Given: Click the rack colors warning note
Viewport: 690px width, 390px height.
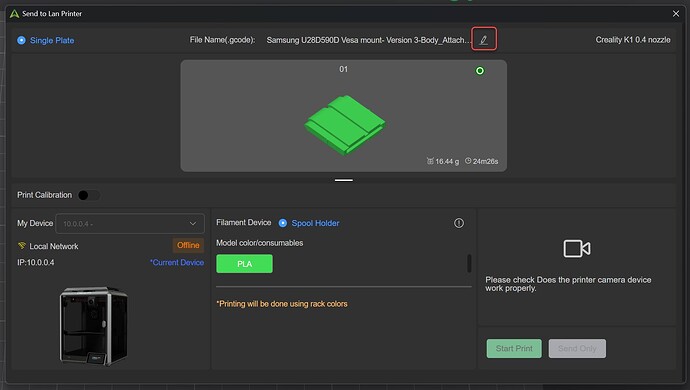Looking at the screenshot, I should (x=282, y=304).
